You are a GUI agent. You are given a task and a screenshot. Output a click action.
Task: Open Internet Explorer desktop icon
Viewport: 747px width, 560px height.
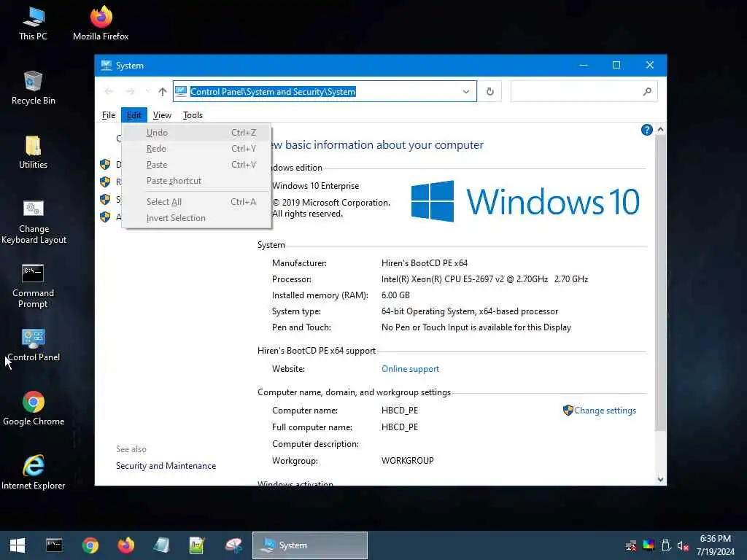click(33, 472)
